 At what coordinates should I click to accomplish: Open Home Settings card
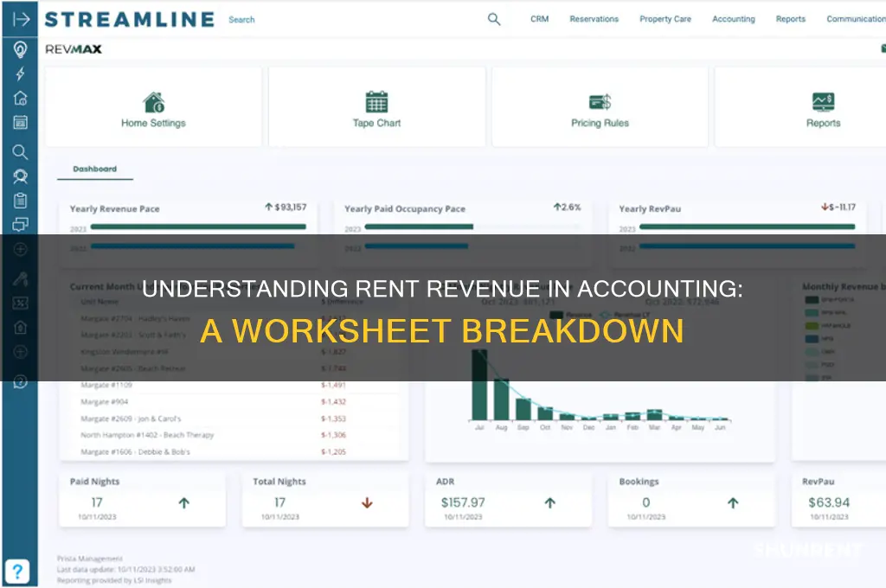153,106
